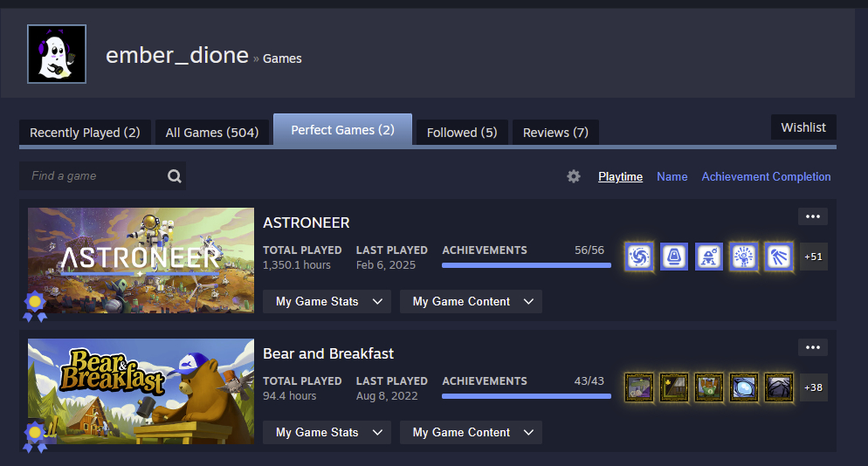Expand ASTRONEER My Game Content dropdown
868x466 pixels.
point(471,301)
